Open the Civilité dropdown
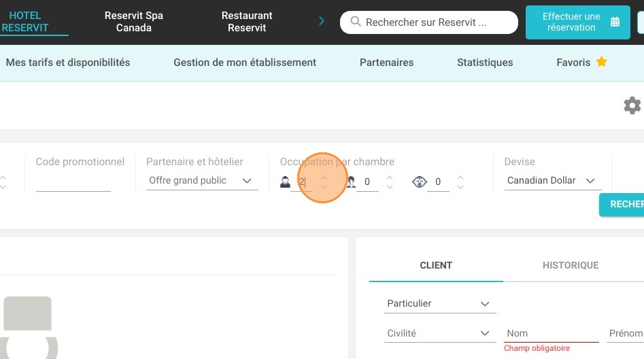 point(440,333)
